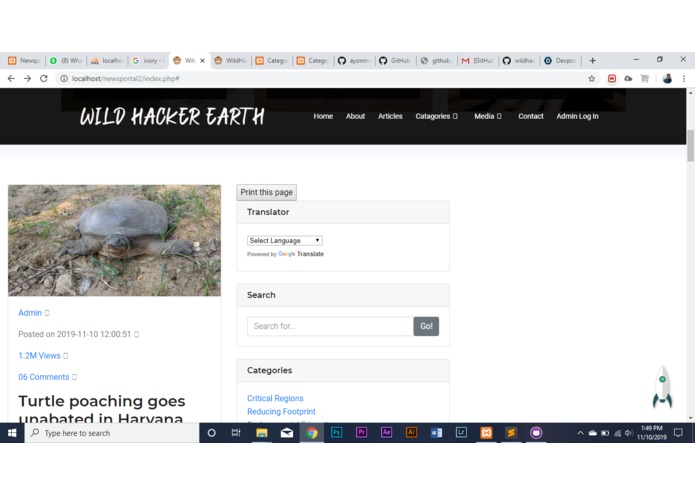Image resolution: width=695 pixels, height=494 pixels.
Task: Open the Mail app on the taskbar
Action: (287, 433)
